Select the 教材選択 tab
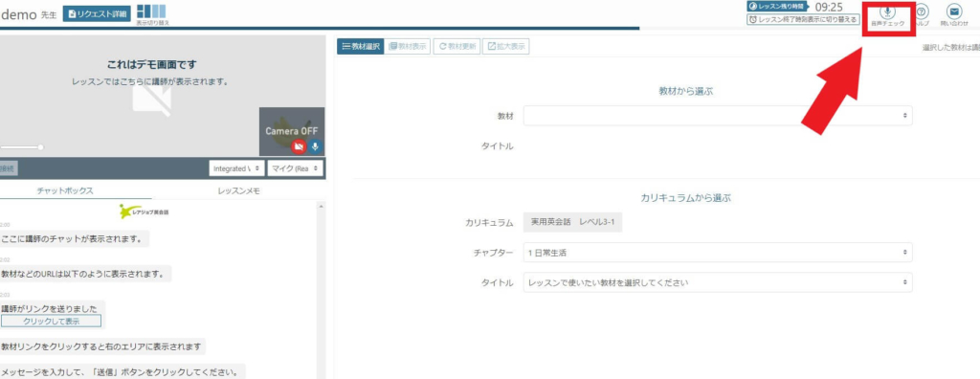 click(360, 46)
